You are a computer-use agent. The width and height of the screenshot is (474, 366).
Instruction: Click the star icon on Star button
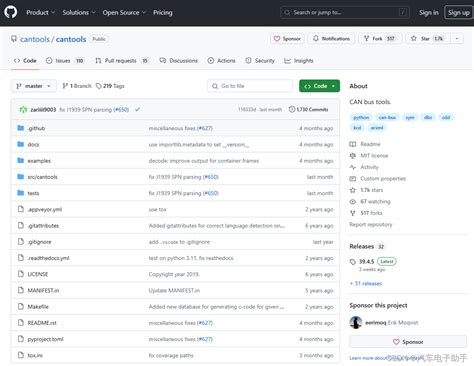(414, 38)
